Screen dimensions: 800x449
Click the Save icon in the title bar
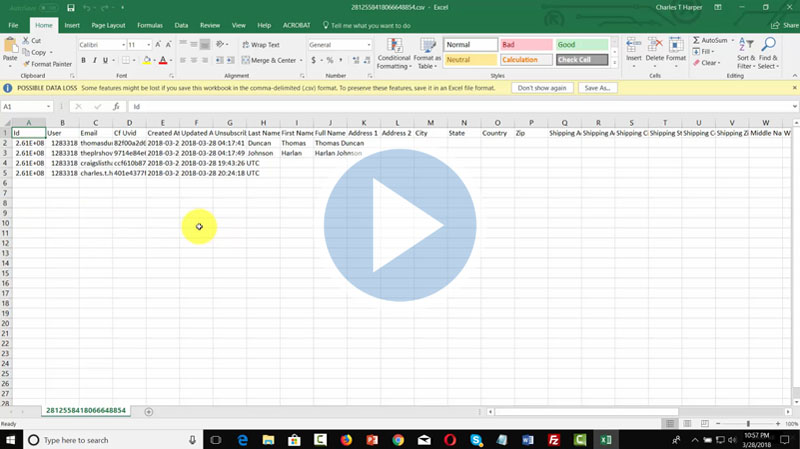point(71,8)
